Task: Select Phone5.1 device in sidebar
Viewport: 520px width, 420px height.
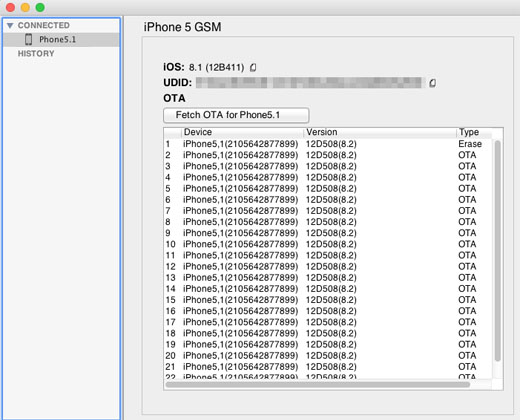Action: click(x=61, y=39)
